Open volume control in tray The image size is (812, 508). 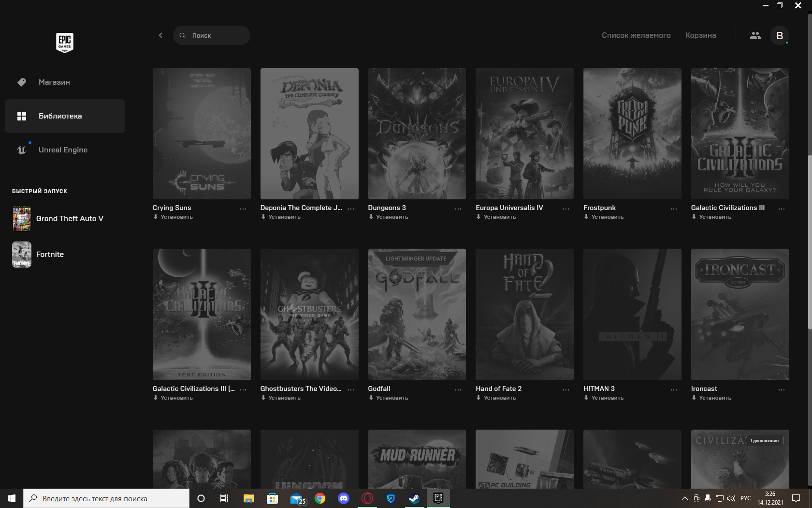pyautogui.click(x=731, y=498)
